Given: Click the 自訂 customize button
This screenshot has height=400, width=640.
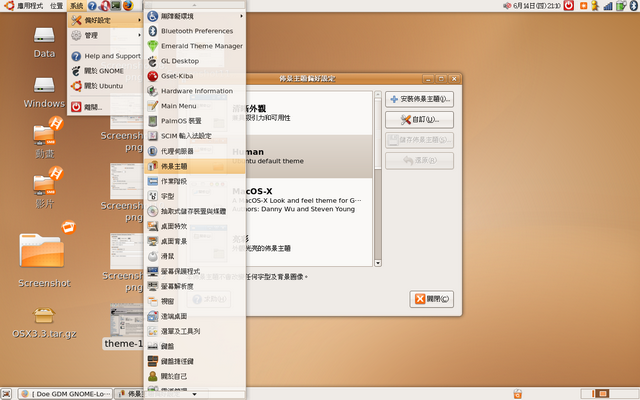Looking at the screenshot, I should (420, 120).
